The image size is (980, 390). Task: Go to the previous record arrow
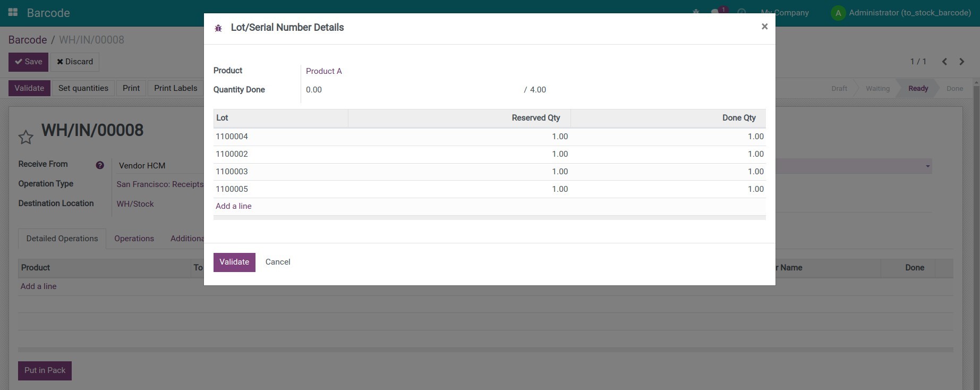pyautogui.click(x=944, y=62)
